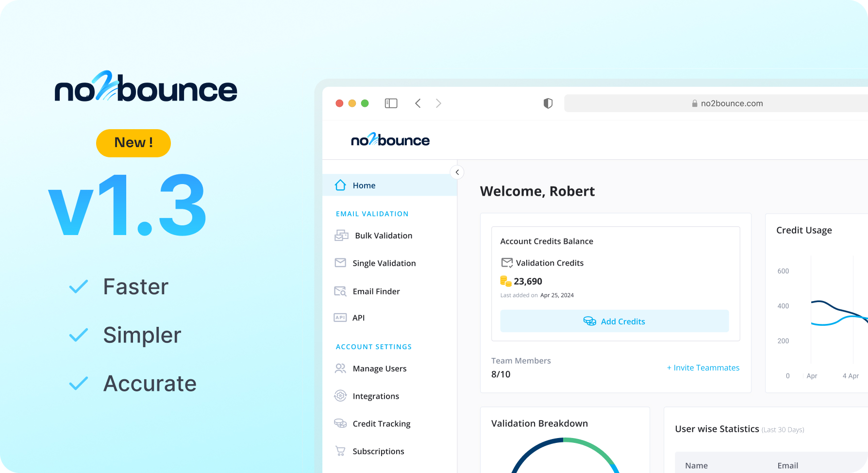Click the Credit Tracking coins icon
Screen dimensions: 868x473
pos(340,423)
